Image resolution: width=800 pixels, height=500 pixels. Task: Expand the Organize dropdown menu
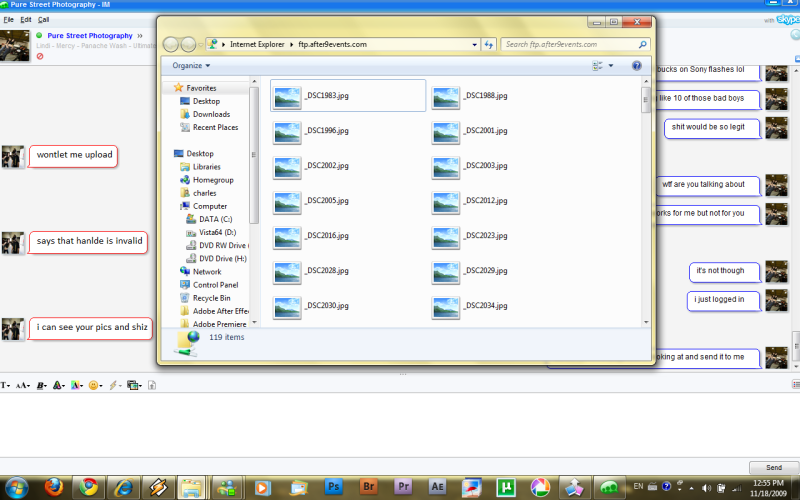point(191,65)
